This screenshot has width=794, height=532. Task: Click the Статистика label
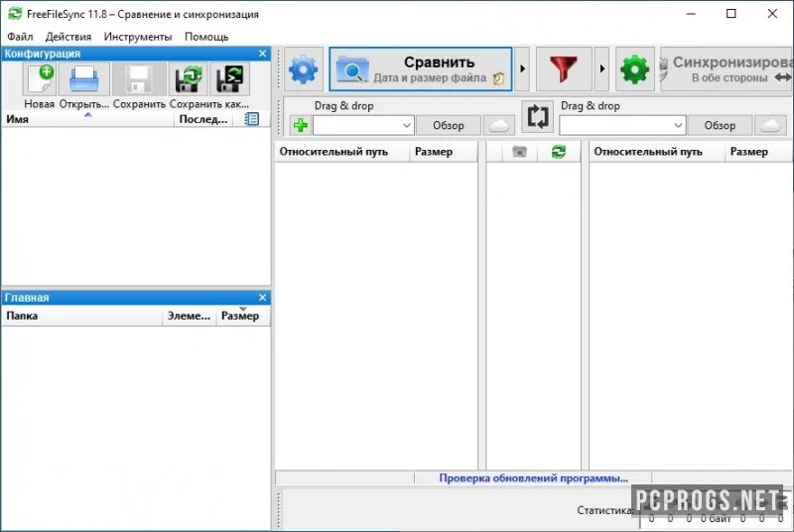[605, 510]
